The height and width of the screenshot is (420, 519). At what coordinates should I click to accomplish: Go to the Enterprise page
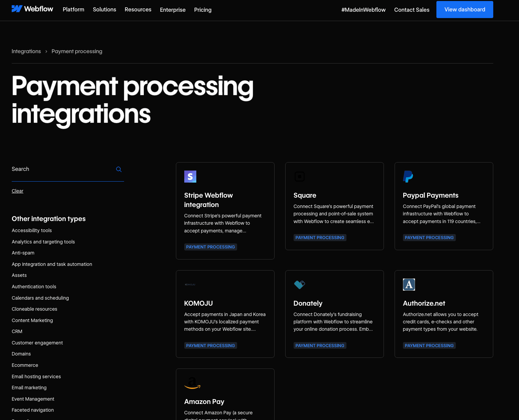click(x=173, y=10)
